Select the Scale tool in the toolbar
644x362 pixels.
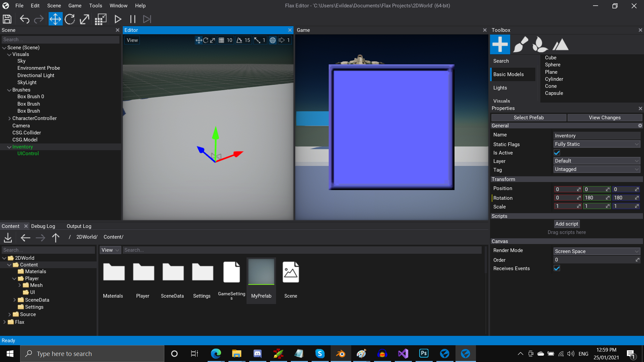pos(84,19)
